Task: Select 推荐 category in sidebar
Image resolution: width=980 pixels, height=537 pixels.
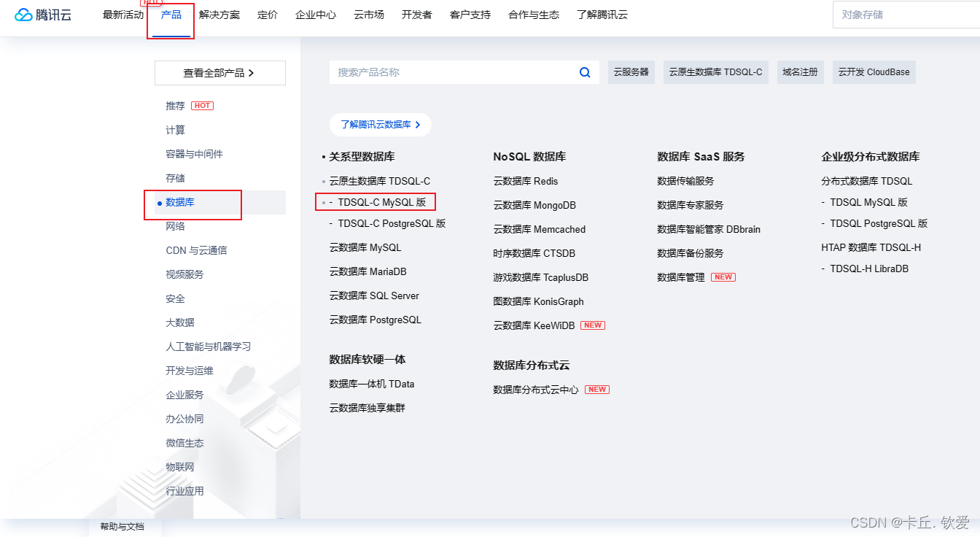Action: pos(175,106)
